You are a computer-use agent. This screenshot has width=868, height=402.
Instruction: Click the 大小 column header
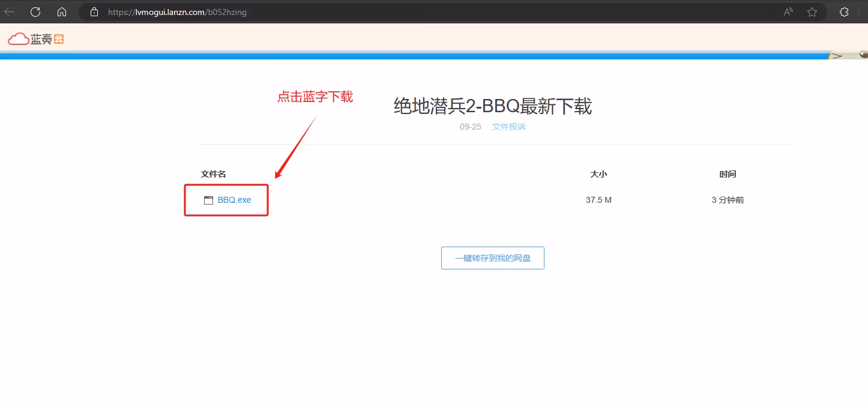tap(598, 174)
